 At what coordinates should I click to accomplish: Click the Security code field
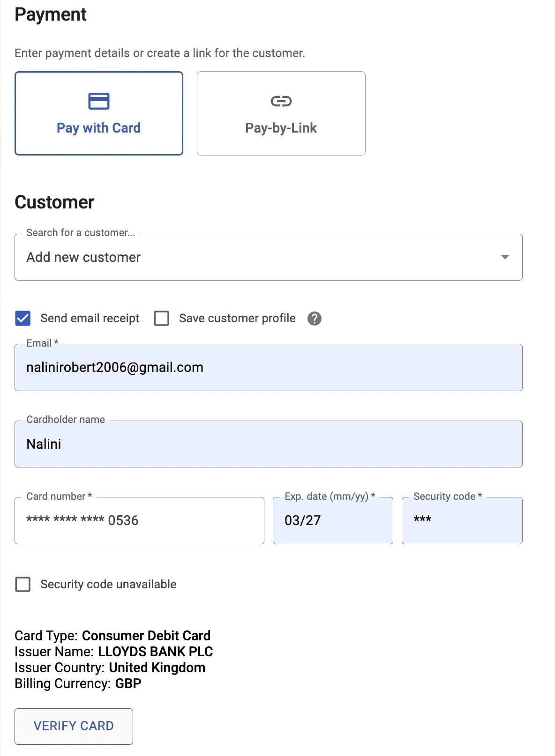pos(462,521)
